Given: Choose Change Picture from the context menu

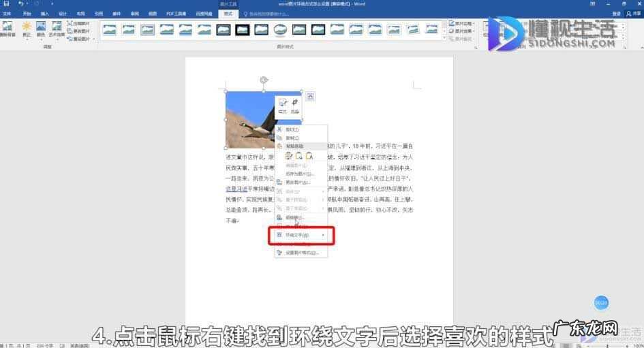Looking at the screenshot, I should tap(301, 183).
